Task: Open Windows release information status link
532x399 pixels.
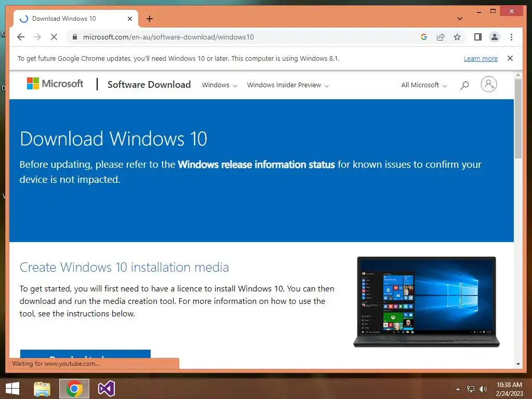Action: 256,165
